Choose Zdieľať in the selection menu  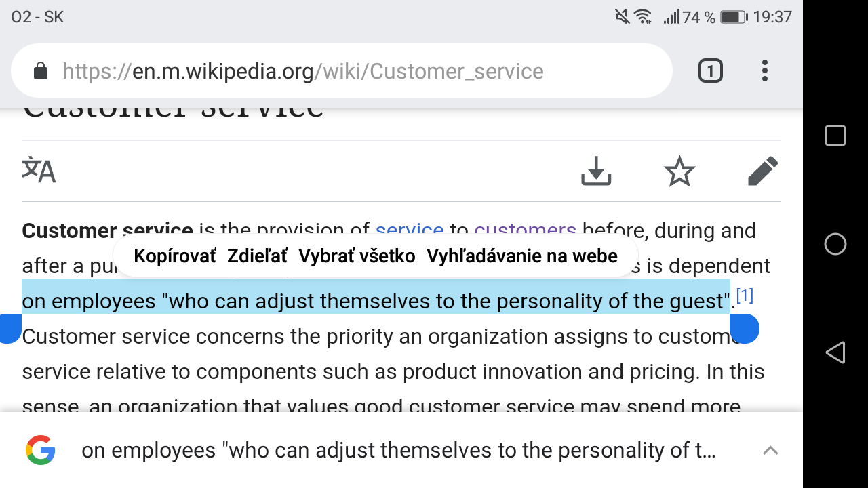(x=257, y=256)
